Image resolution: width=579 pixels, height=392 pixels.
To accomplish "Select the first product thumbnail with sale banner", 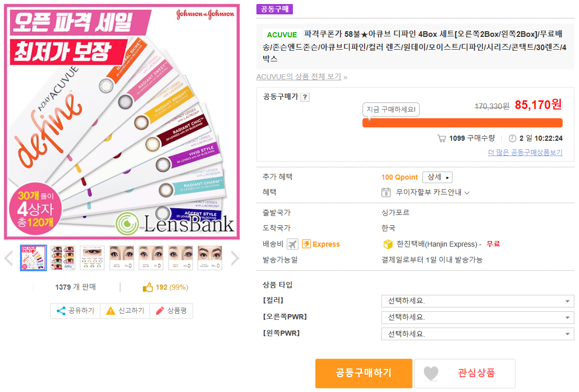I will [x=33, y=258].
